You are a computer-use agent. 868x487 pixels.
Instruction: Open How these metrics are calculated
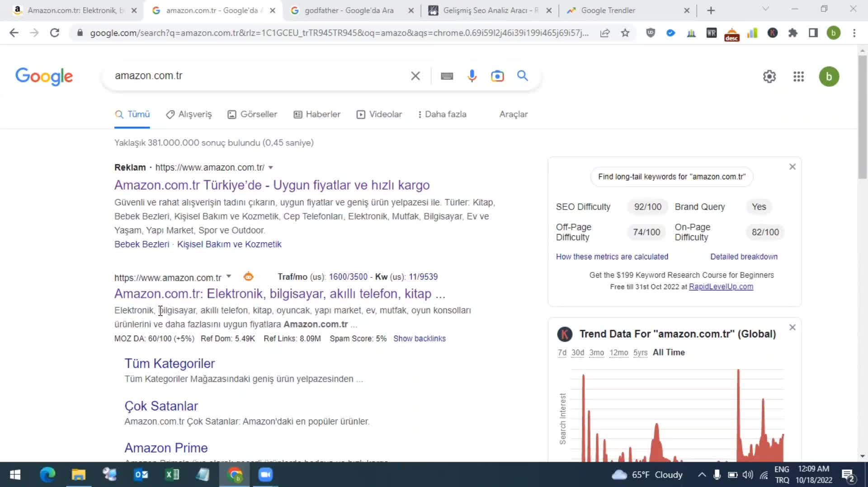(612, 257)
